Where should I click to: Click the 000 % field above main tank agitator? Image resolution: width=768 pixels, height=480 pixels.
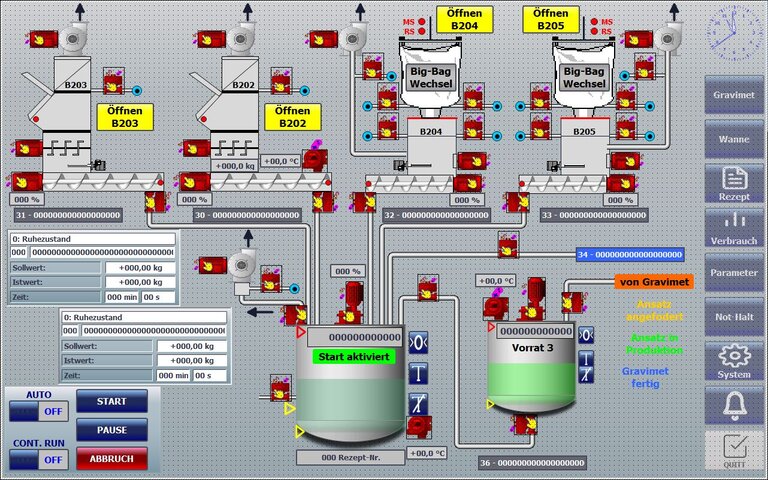(348, 271)
